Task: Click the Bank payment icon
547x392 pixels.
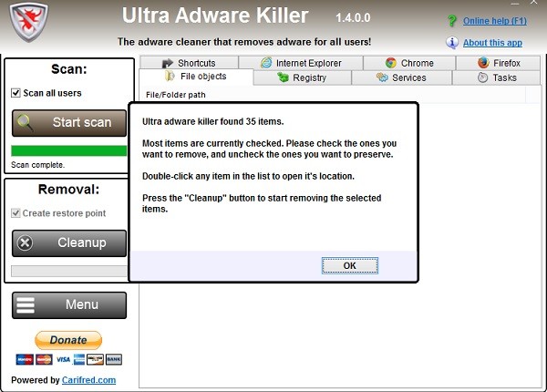Action: pos(114,359)
